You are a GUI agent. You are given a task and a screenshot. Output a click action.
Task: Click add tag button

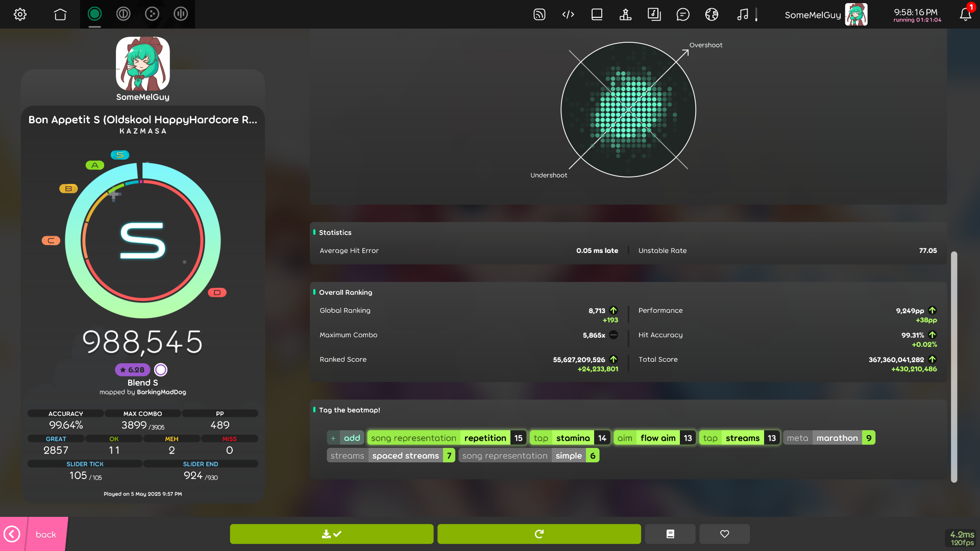[346, 438]
